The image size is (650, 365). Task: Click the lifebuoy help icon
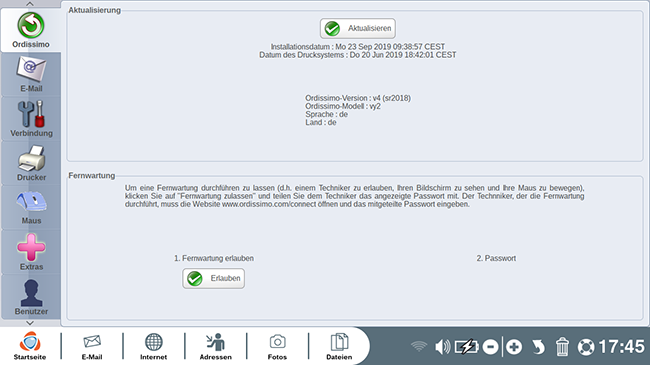(x=586, y=347)
